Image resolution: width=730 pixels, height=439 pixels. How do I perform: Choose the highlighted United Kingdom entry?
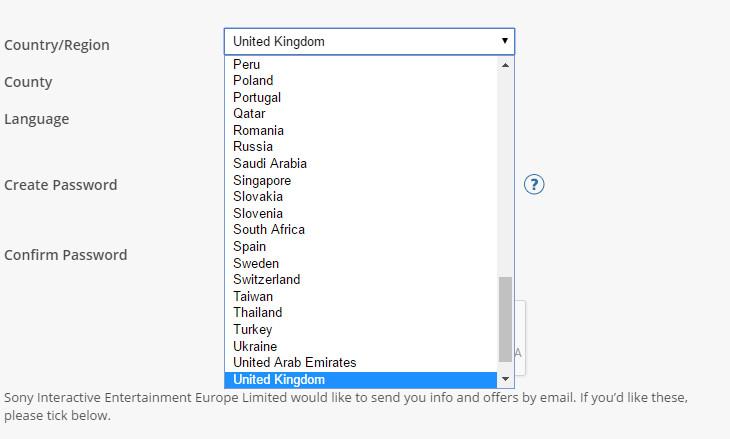361,379
